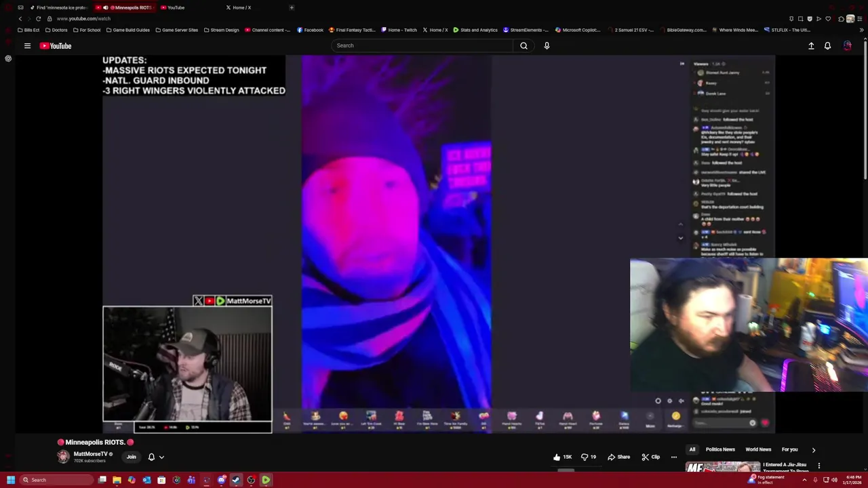Open the Home - Twitch bookmark

(x=399, y=30)
